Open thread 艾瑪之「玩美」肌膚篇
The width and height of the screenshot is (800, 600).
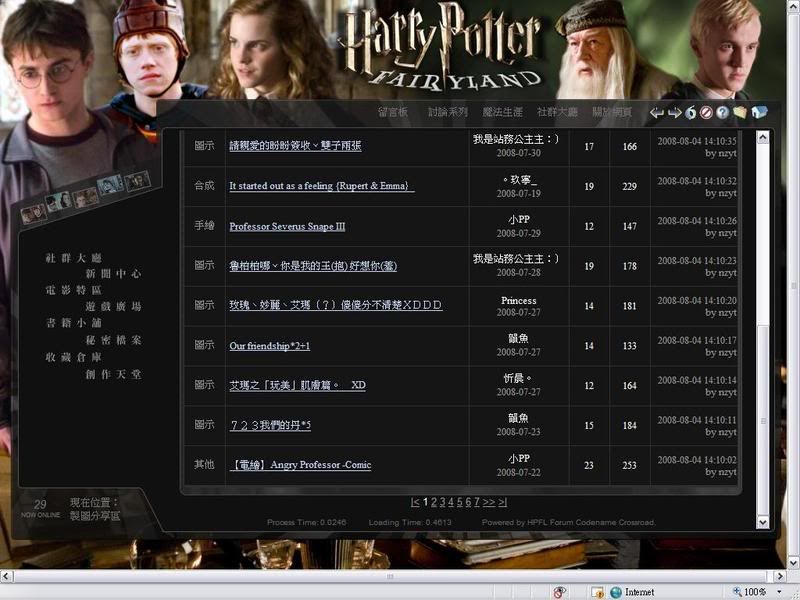click(x=297, y=385)
